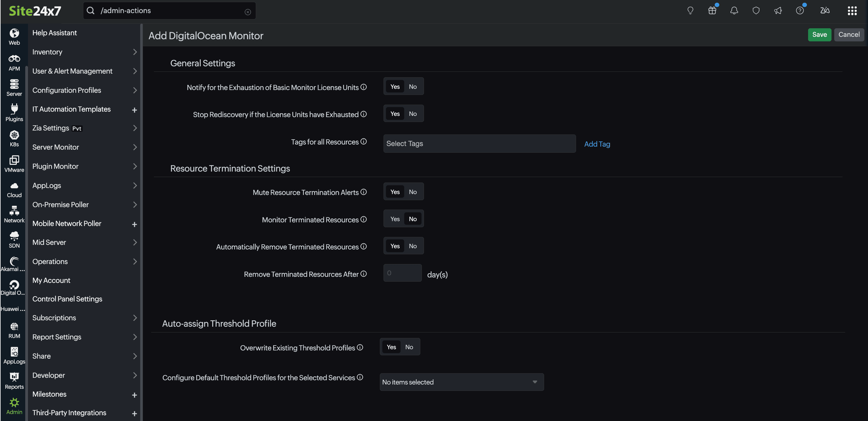Select the APM sidebar icon
This screenshot has width=868, height=421.
coord(14,62)
